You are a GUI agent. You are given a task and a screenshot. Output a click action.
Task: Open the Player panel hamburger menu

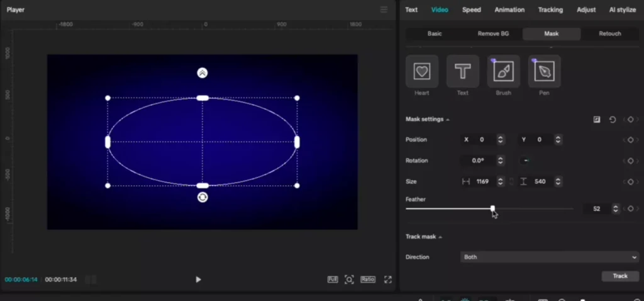point(384,9)
